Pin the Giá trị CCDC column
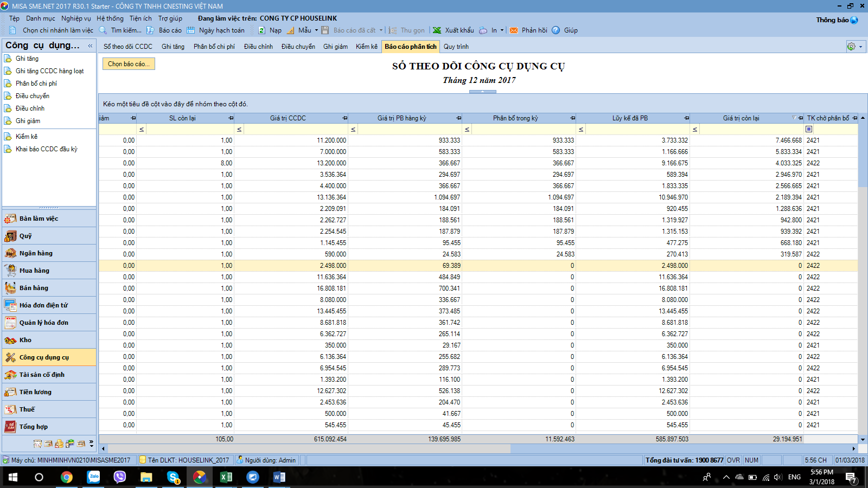Screen dimensions: 868x488 click(344, 118)
